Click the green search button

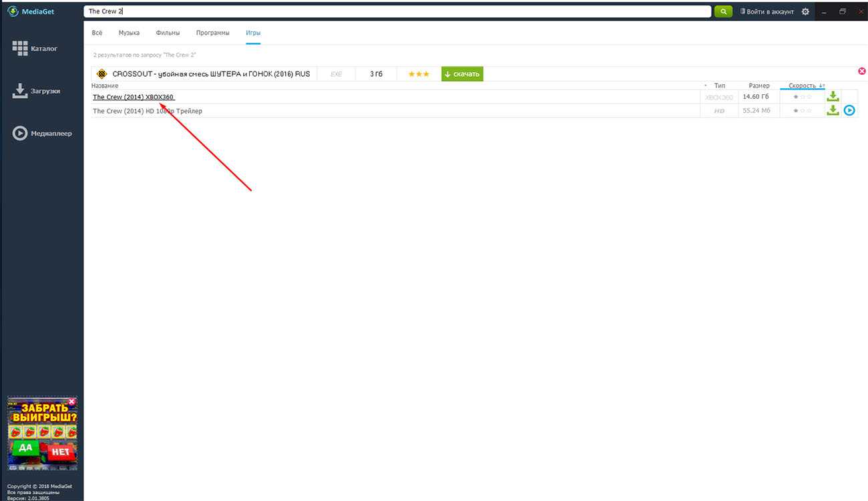(723, 11)
